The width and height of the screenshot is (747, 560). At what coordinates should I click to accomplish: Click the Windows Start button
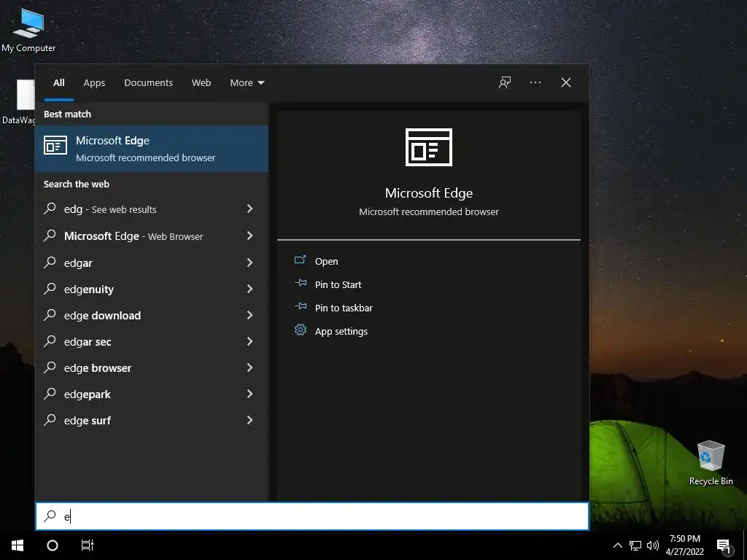(18, 545)
